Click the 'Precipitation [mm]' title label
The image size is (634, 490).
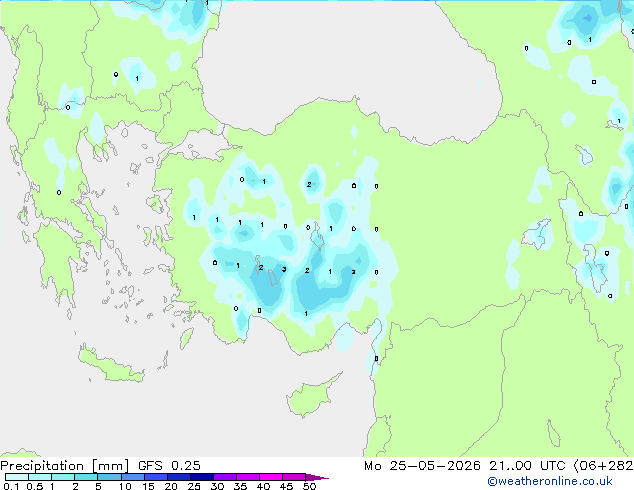pos(65,466)
